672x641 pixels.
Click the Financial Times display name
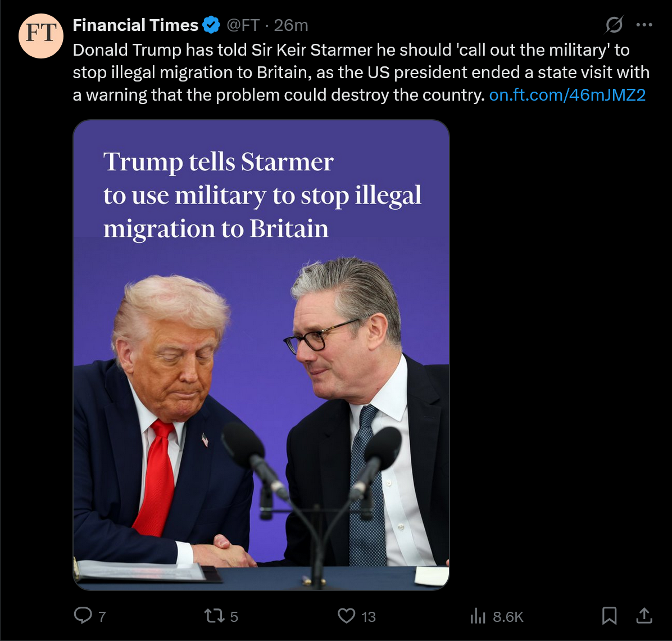coord(135,25)
